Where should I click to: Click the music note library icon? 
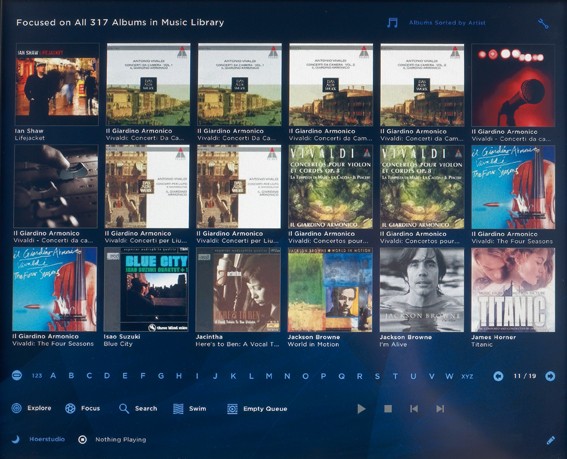[x=392, y=23]
